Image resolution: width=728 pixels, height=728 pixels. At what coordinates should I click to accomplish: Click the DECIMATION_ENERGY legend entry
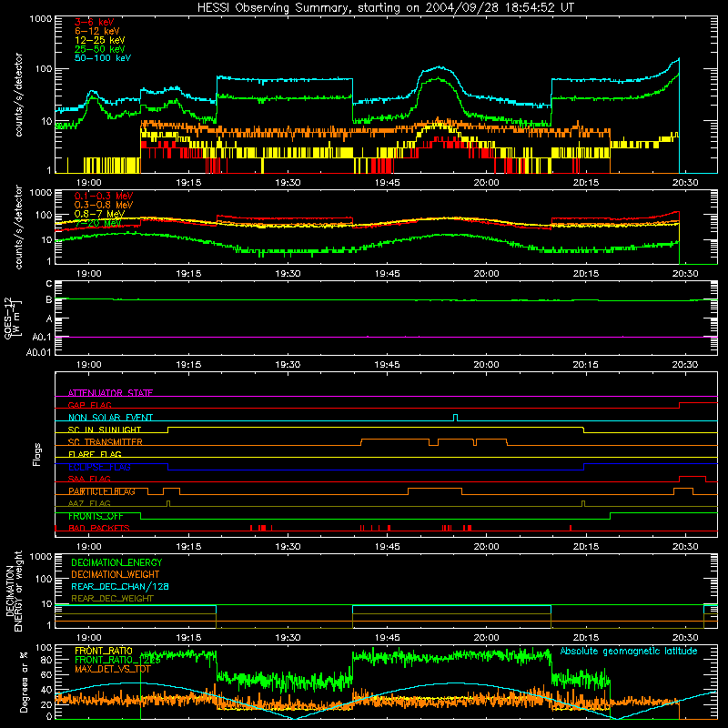pos(116,562)
